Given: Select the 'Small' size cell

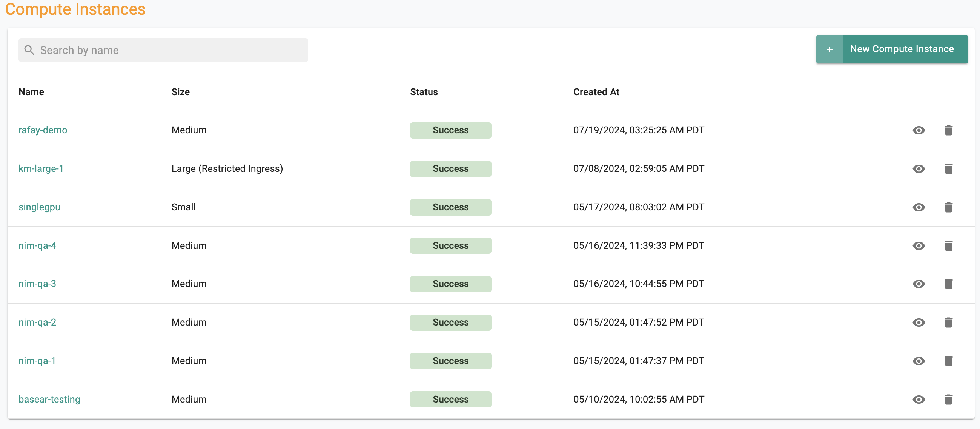Looking at the screenshot, I should [183, 207].
